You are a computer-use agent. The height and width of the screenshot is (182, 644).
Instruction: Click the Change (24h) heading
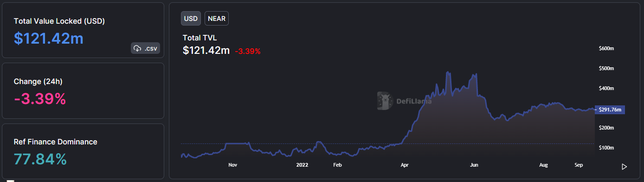[38, 81]
